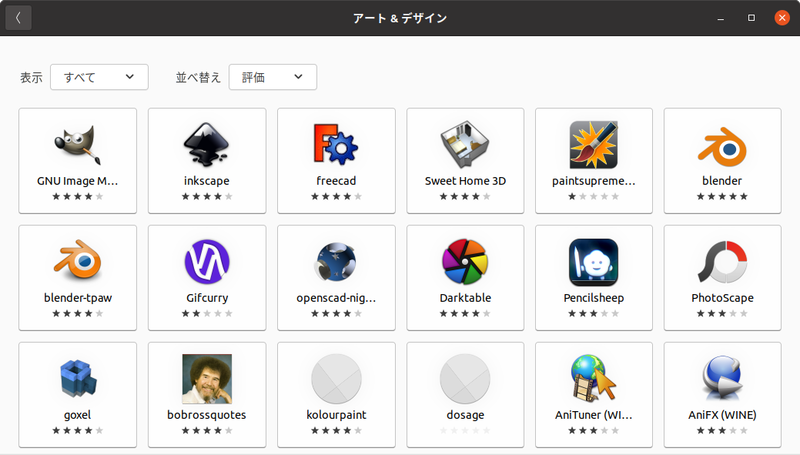Click the 'blender-tpaw' name label
This screenshot has width=800, height=455.
point(78,298)
